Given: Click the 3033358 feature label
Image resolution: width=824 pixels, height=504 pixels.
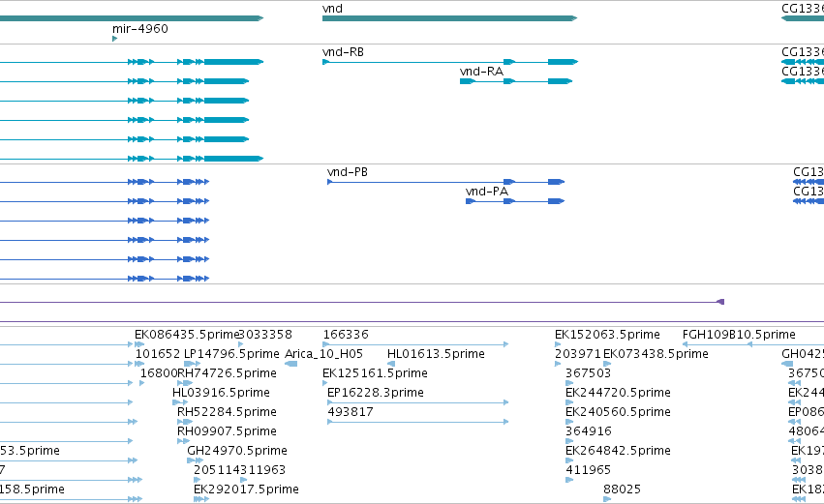Looking at the screenshot, I should coord(265,335).
